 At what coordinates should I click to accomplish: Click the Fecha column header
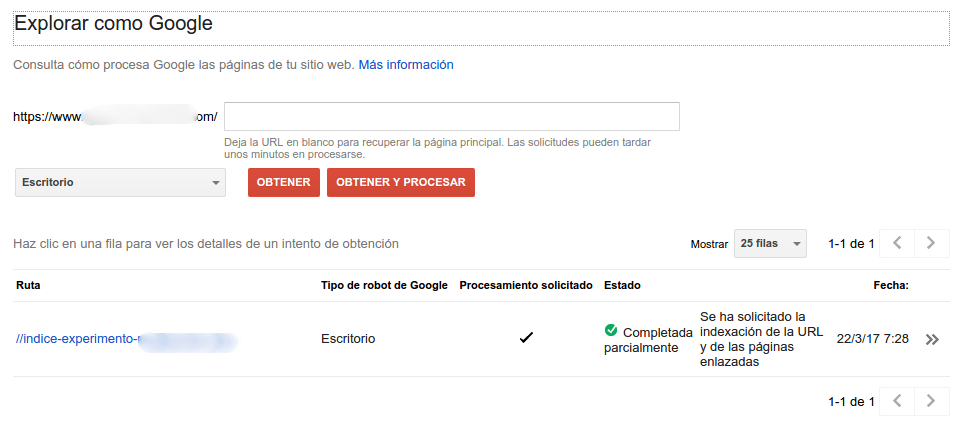[x=891, y=286]
